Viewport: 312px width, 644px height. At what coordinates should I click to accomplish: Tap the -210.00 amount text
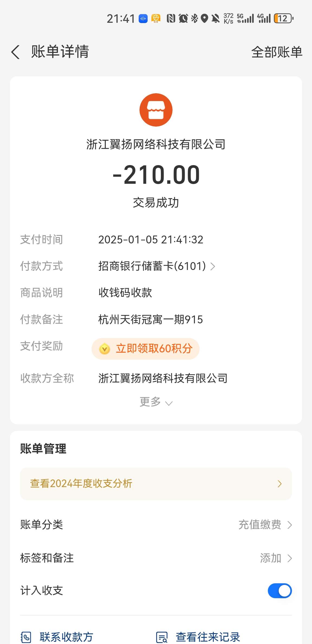tap(156, 175)
